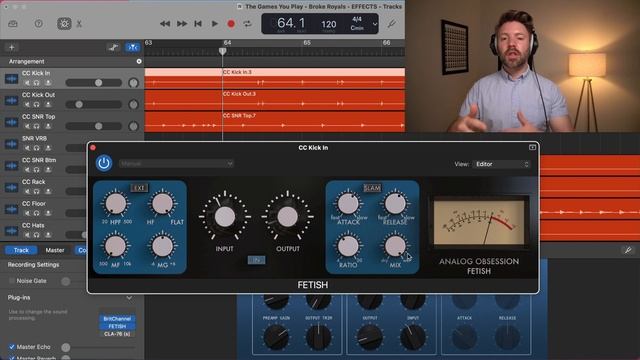Image resolution: width=640 pixels, height=360 pixels.
Task: Toggle the Cycle loop button
Action: [x=248, y=24]
